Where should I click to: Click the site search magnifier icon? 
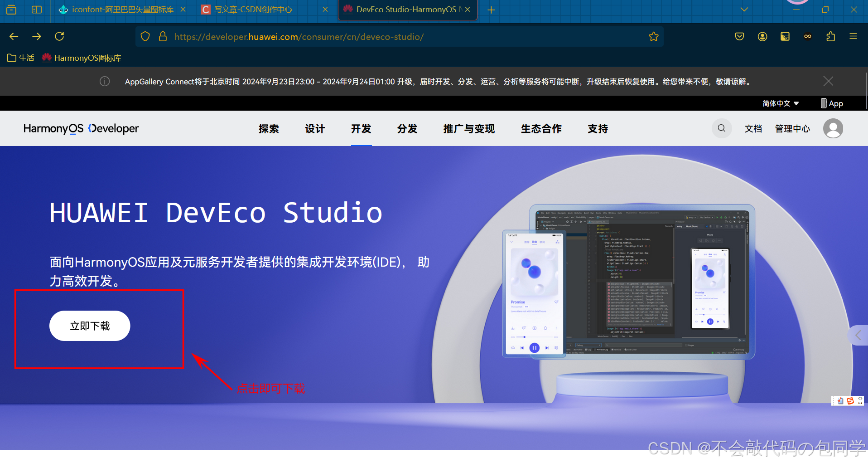pos(722,128)
